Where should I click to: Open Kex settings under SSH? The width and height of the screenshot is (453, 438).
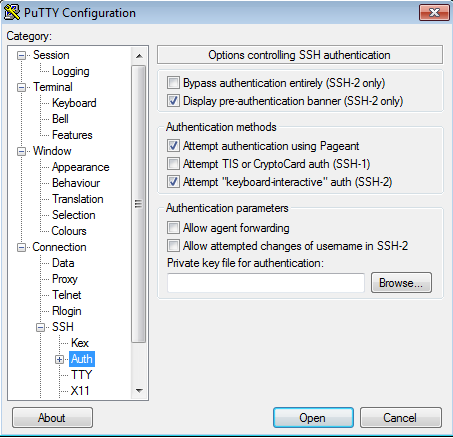pyautogui.click(x=80, y=343)
